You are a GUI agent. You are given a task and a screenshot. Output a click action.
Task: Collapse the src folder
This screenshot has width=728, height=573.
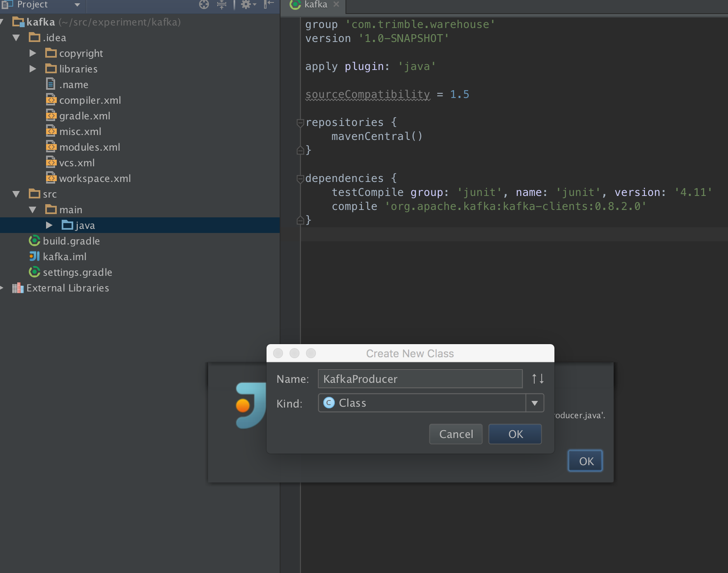point(16,194)
